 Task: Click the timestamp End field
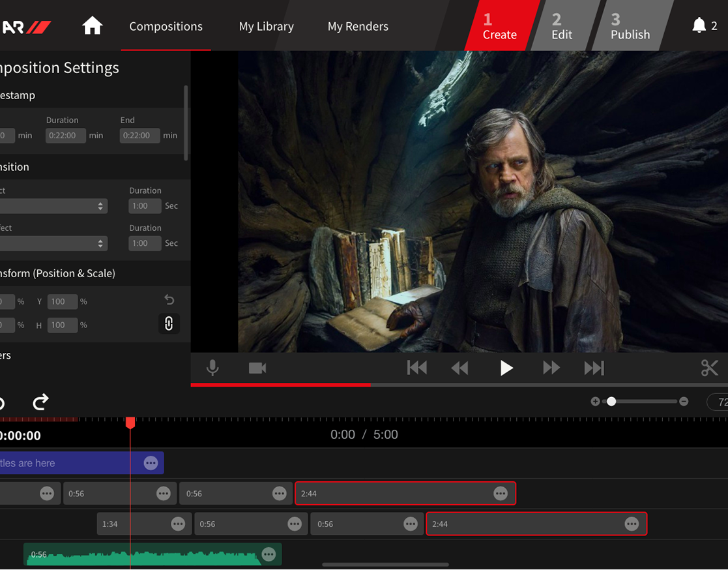(139, 136)
